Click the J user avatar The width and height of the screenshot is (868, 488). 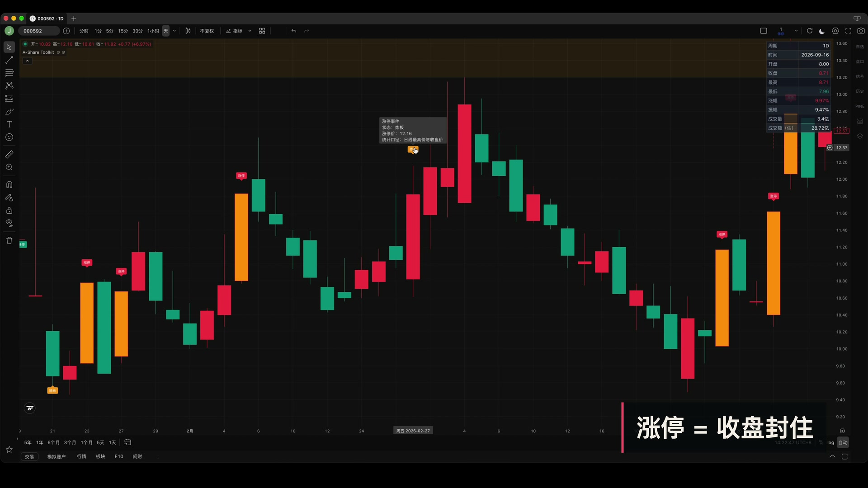pos(9,31)
